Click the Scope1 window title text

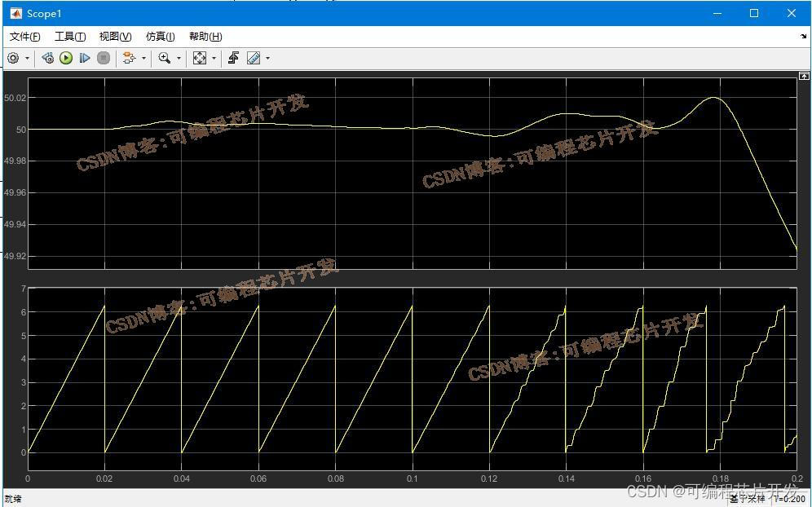44,14
